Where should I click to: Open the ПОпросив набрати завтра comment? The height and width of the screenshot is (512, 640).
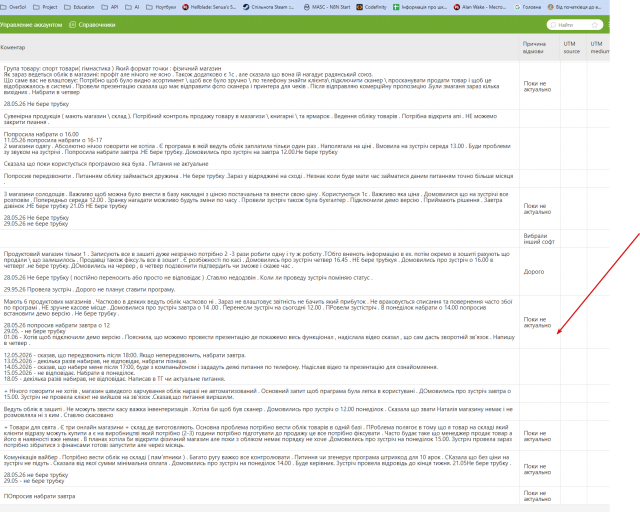pyautogui.click(x=260, y=496)
